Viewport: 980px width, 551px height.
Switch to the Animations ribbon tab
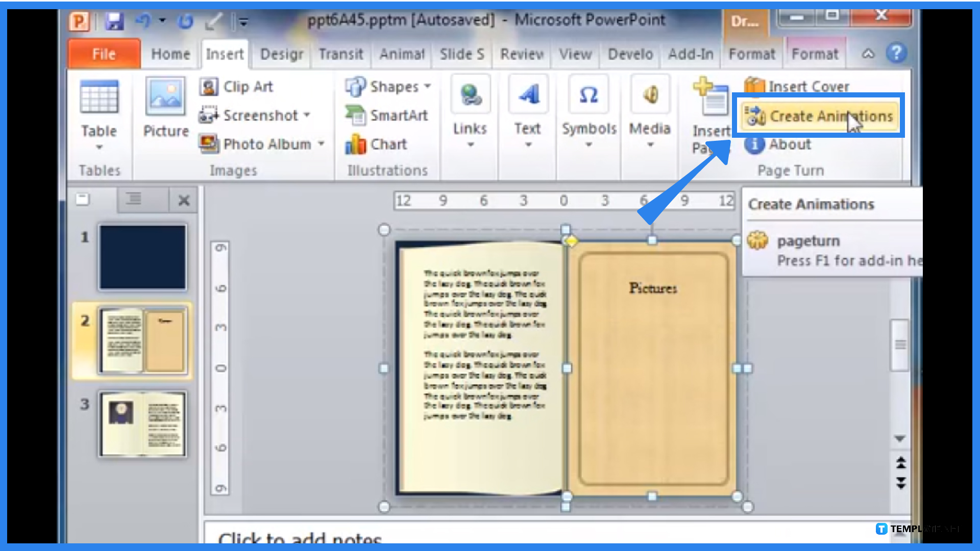pyautogui.click(x=402, y=54)
